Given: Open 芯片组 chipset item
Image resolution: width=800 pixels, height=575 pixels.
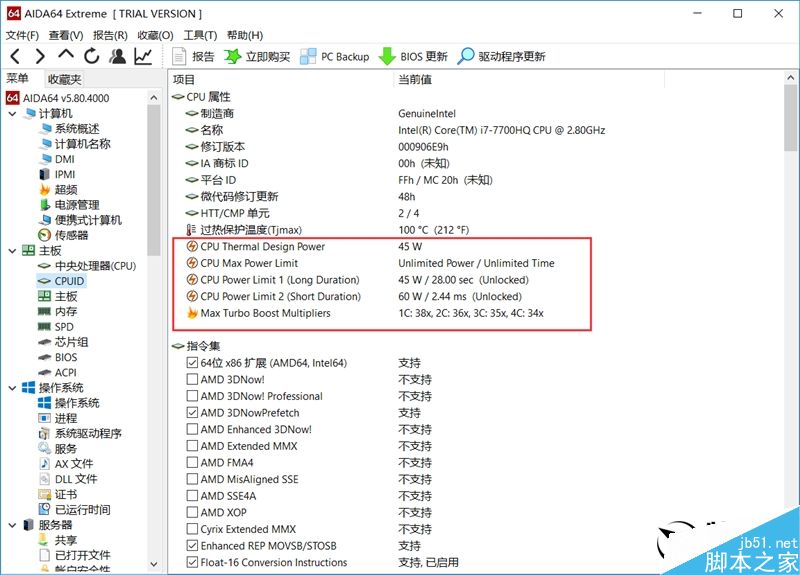Looking at the screenshot, I should 64,342.
